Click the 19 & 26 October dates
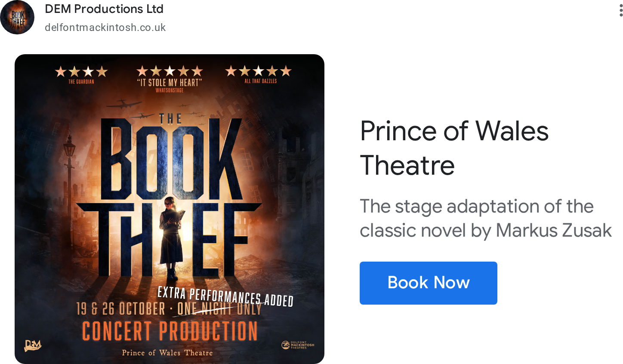The height and width of the screenshot is (364, 623). click(121, 308)
